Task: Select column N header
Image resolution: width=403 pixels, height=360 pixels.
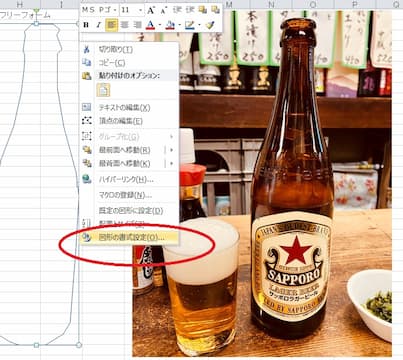Action: [x=271, y=4]
